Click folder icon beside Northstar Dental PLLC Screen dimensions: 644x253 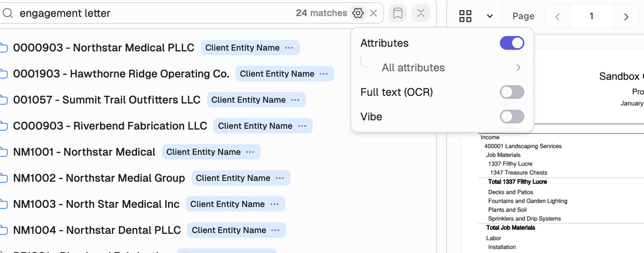[x=4, y=230]
